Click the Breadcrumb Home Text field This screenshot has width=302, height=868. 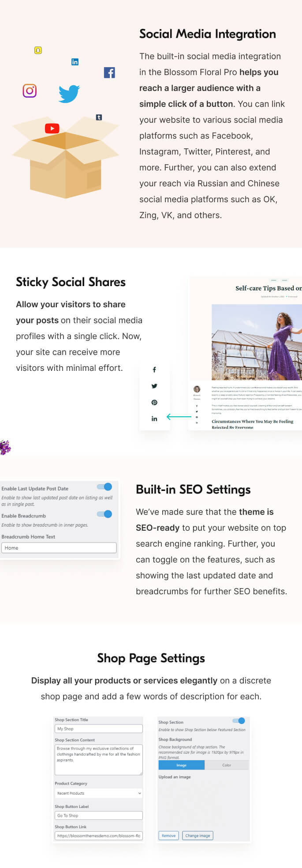[x=59, y=547]
